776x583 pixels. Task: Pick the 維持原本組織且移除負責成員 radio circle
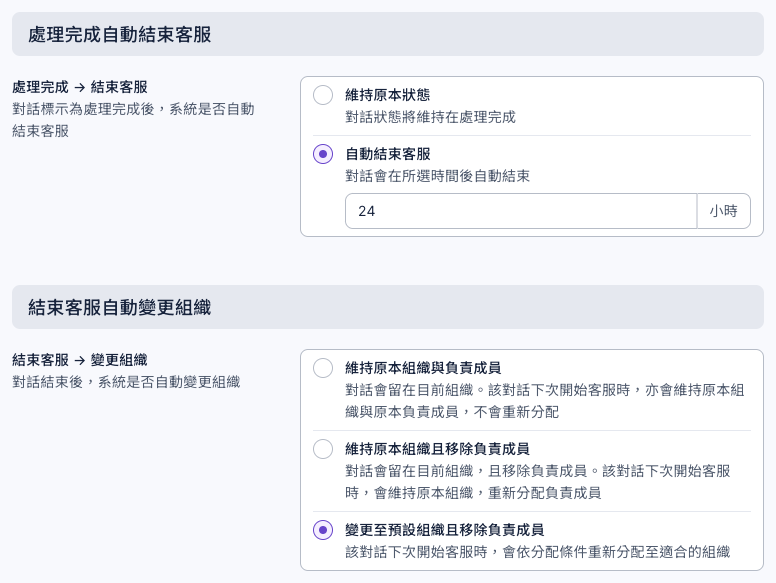pyautogui.click(x=323, y=449)
